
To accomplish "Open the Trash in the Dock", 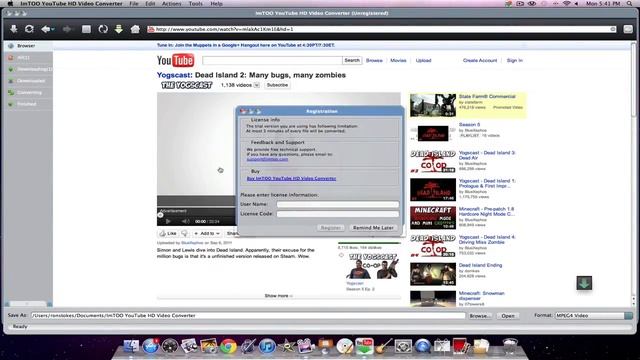I will click(x=509, y=347).
